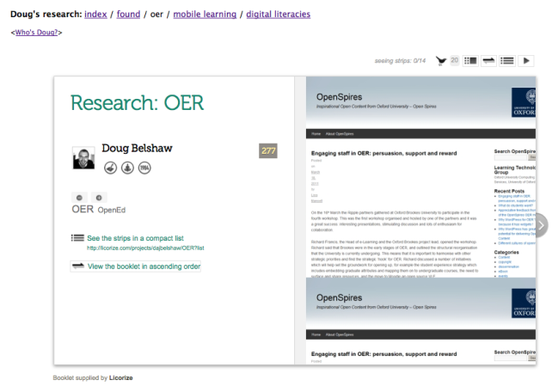Go to mobile learning research link

(205, 15)
